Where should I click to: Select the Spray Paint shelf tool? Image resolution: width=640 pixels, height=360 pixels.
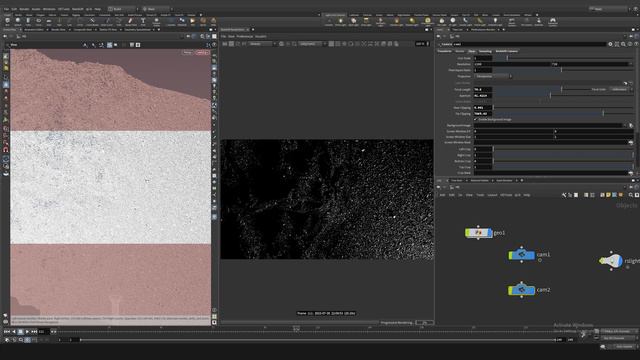click(x=130, y=21)
